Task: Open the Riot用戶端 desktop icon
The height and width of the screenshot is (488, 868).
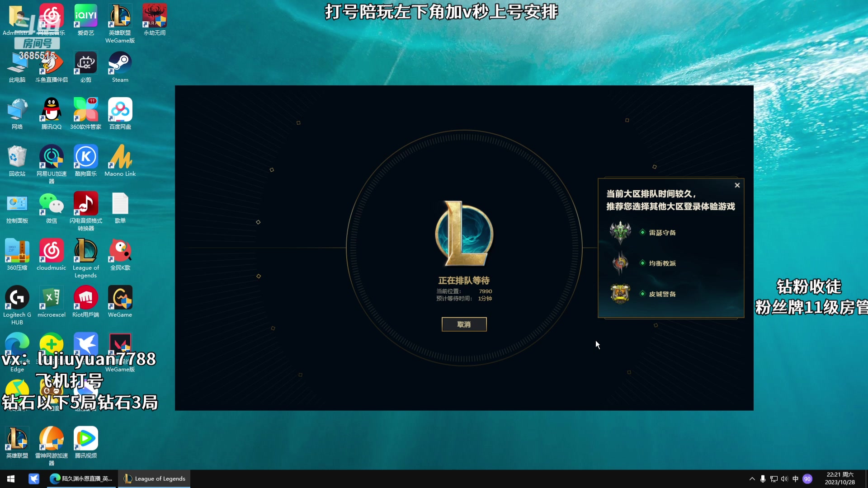Action: coord(86,302)
